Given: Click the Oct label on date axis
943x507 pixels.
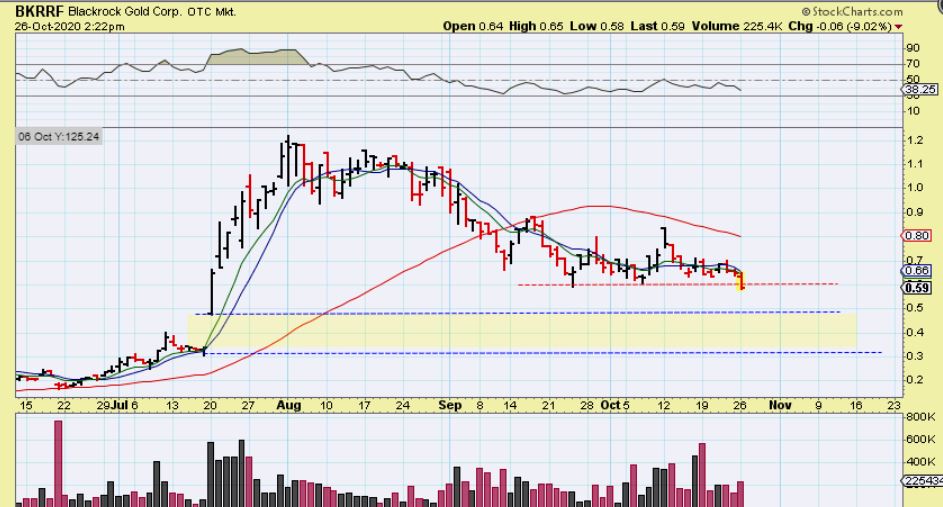Looking at the screenshot, I should [x=610, y=405].
